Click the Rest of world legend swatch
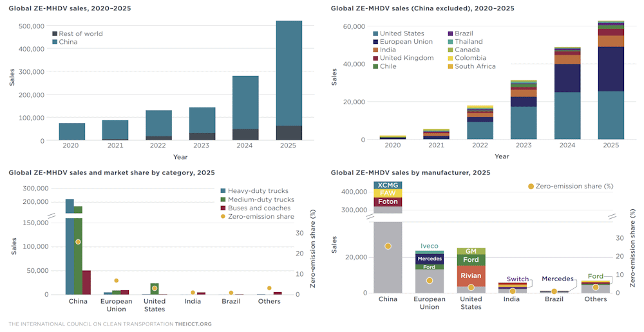 55,33
